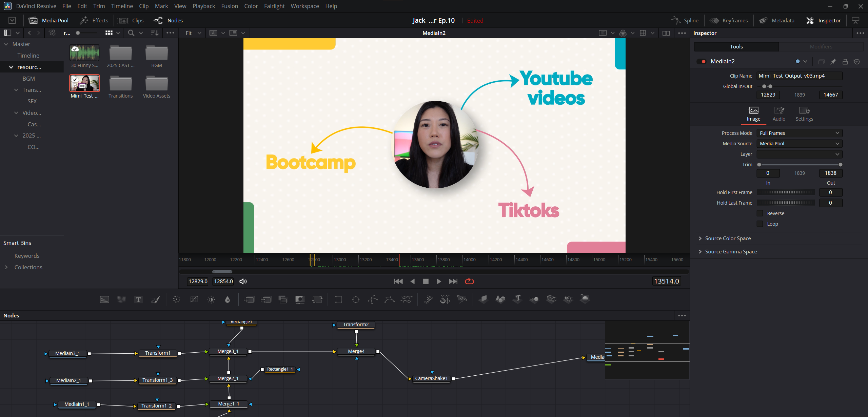Open the Process Mode dropdown
Screen dimensions: 868x417
[x=799, y=133]
